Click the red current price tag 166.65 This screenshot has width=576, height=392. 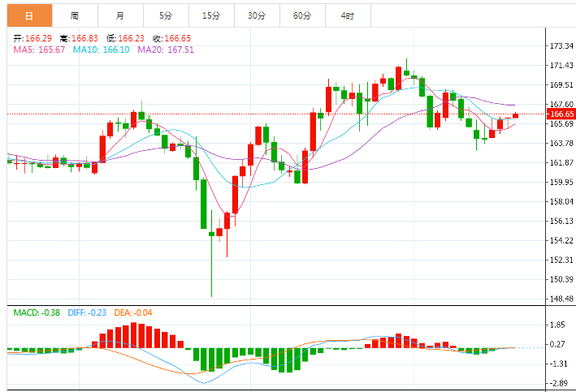point(561,114)
